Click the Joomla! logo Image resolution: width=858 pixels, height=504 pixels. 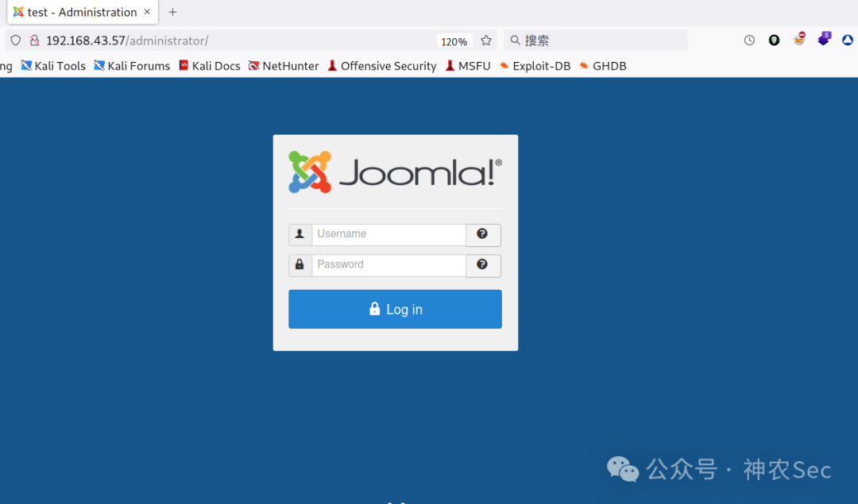[x=395, y=172]
